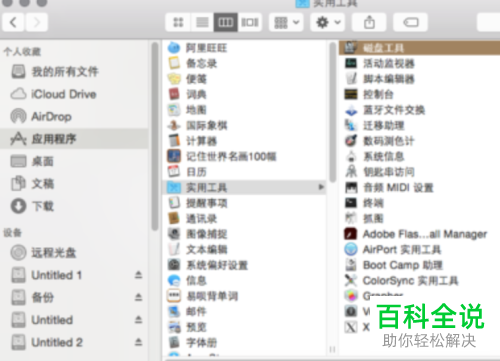The height and width of the screenshot is (361, 500).
Task: Click the 系统偏好设置 icon
Action: tap(174, 265)
